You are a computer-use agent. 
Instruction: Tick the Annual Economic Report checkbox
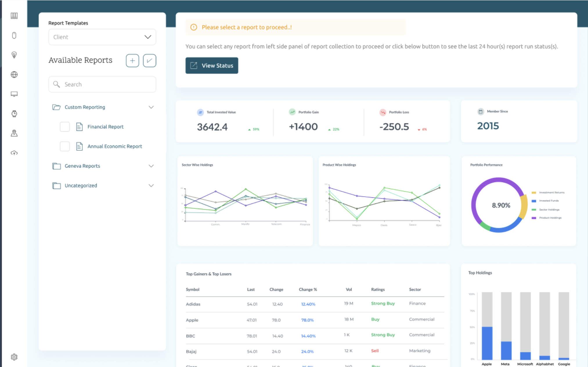65,146
